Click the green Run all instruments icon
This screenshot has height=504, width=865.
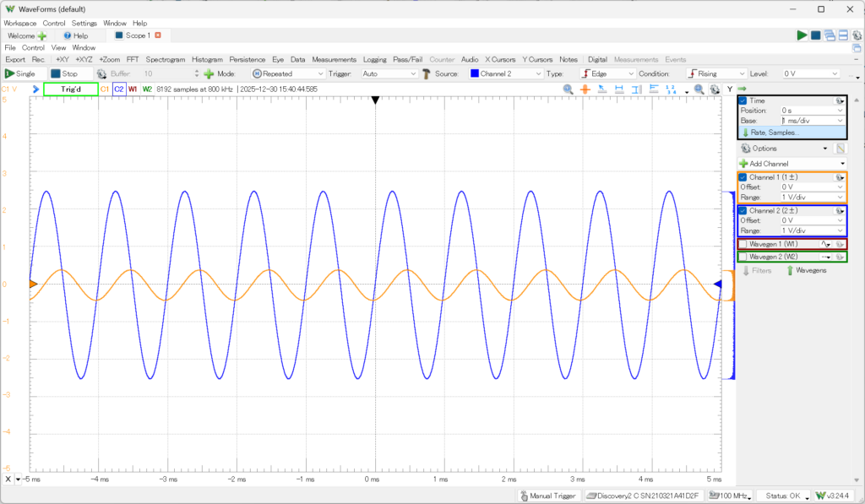point(802,35)
